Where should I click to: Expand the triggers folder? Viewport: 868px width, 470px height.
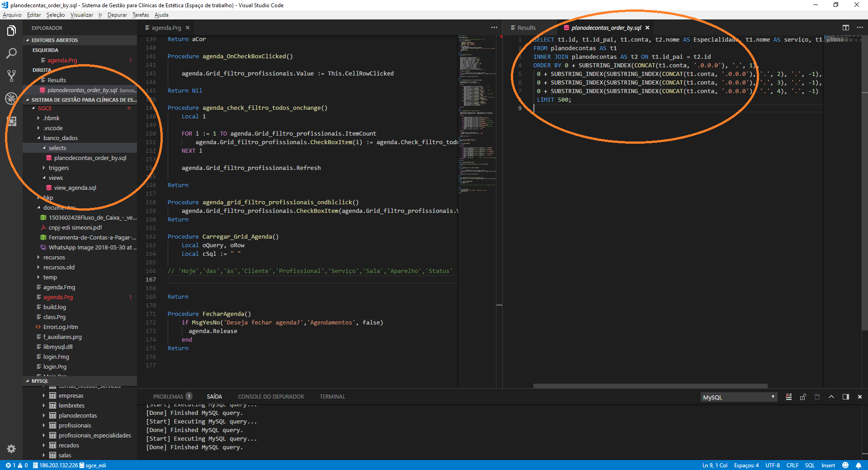pyautogui.click(x=59, y=168)
